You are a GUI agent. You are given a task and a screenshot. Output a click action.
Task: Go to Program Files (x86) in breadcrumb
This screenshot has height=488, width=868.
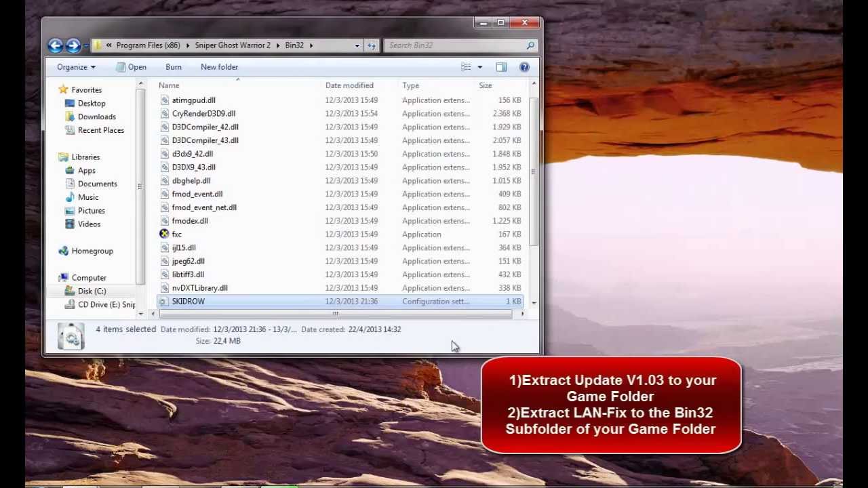coord(149,45)
